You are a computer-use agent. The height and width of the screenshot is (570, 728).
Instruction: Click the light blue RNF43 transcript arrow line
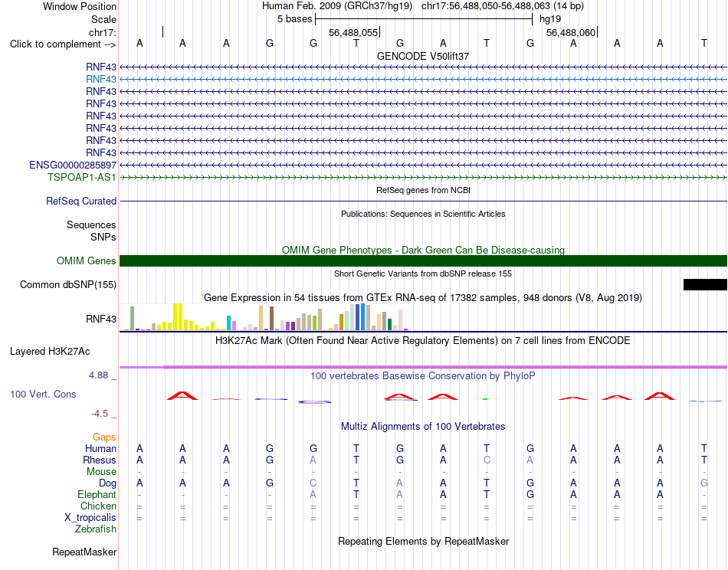(x=424, y=80)
